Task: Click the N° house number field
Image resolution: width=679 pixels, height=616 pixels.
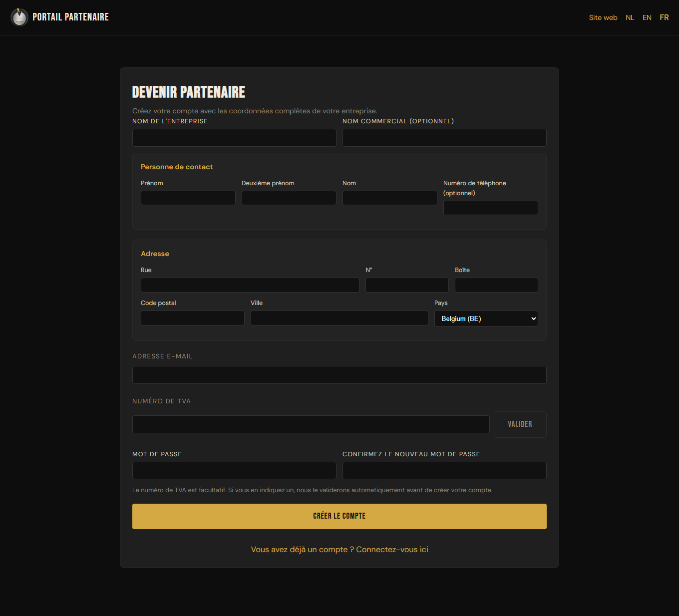Action: 407,285
